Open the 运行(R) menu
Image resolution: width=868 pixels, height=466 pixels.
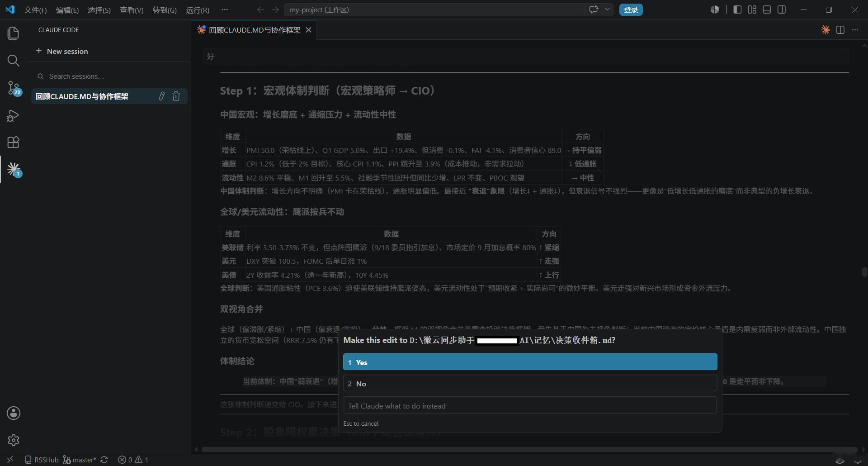pos(198,10)
